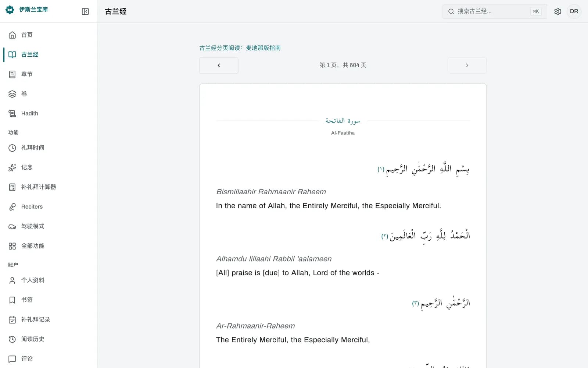This screenshot has height=368, width=588.
Task: Open the DR user avatar menu
Action: point(574,11)
